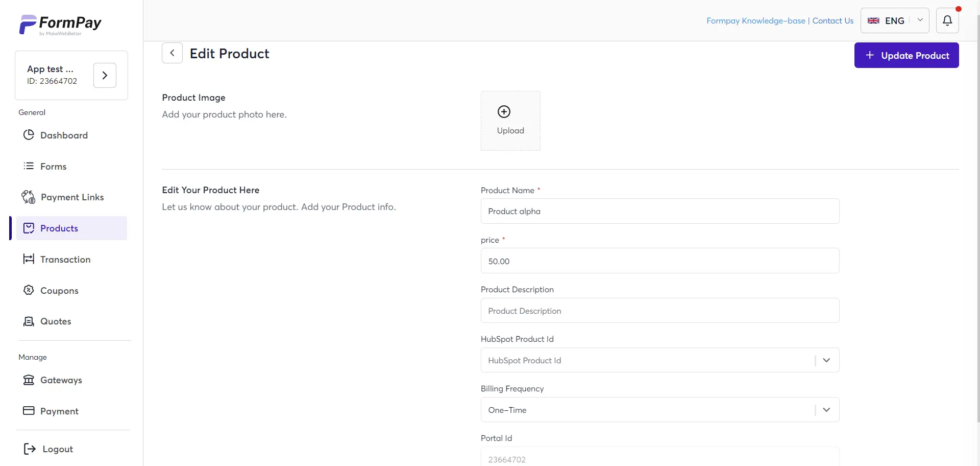Click the Update Product button
This screenshot has width=980, height=466.
click(906, 55)
